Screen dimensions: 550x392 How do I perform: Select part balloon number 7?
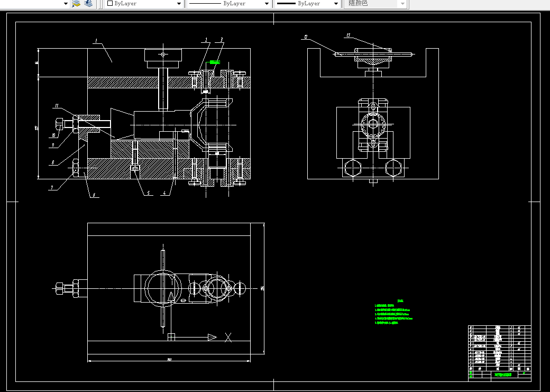point(52,188)
